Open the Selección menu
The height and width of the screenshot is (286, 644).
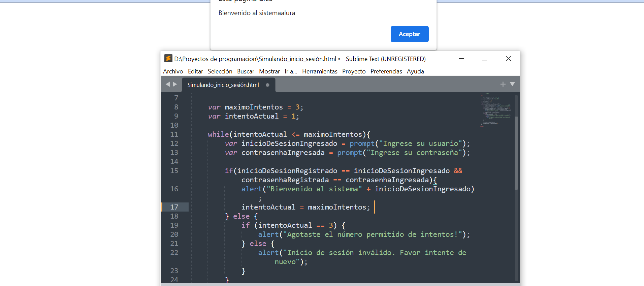click(x=220, y=71)
